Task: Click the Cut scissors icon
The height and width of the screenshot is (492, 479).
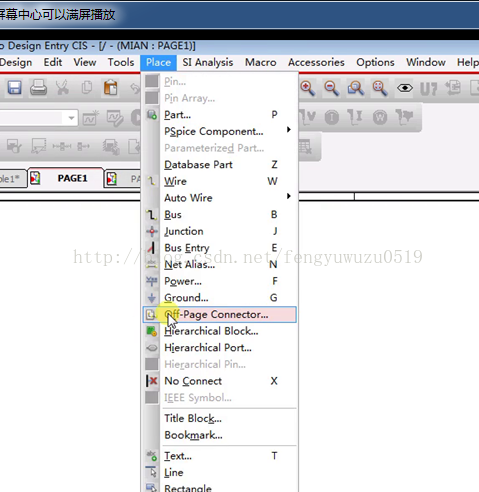Action: coord(63,88)
